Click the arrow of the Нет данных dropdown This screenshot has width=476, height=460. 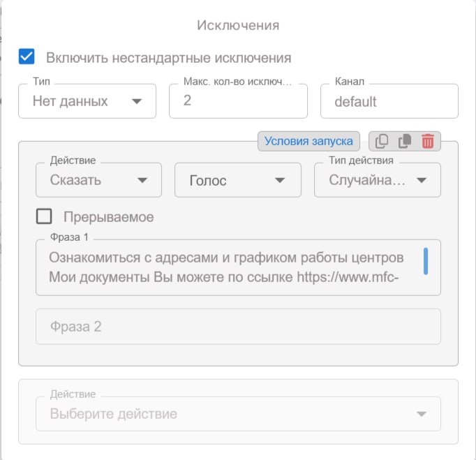click(x=137, y=102)
